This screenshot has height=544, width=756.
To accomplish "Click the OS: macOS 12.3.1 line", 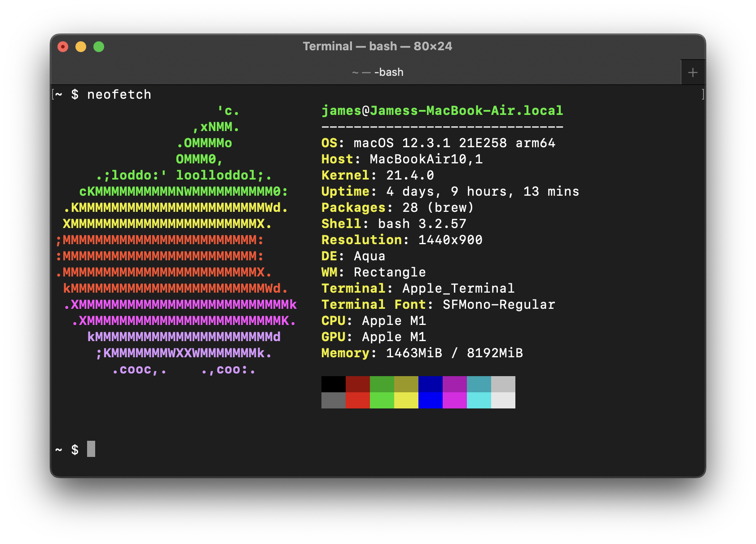I will [x=438, y=143].
